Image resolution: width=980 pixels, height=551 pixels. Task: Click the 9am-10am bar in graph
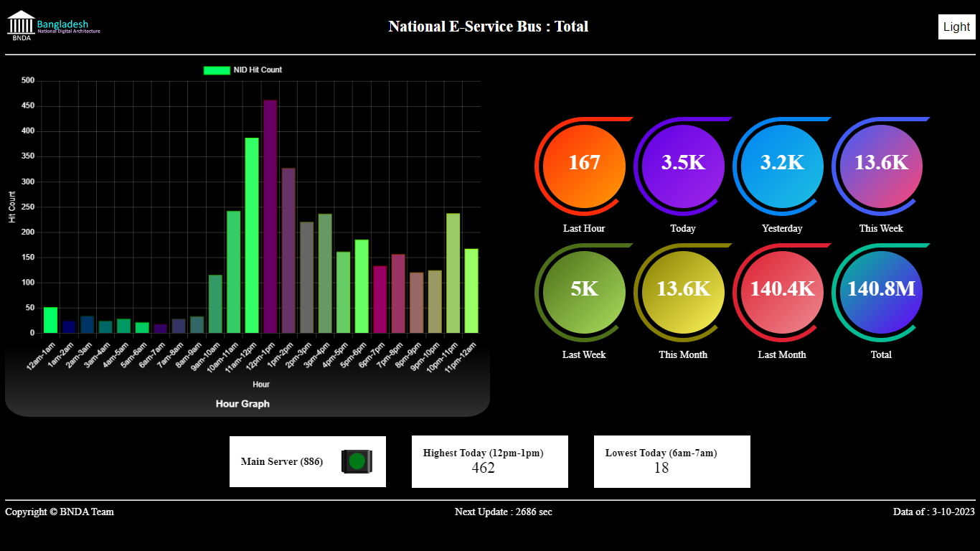pos(215,304)
